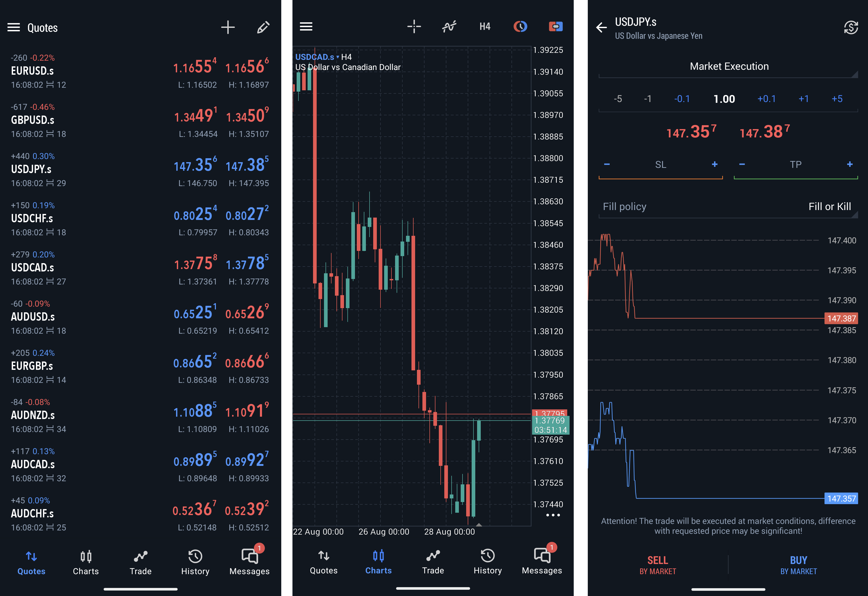This screenshot has width=868, height=596.
Task: Increase the SL value with plus
Action: click(x=714, y=164)
